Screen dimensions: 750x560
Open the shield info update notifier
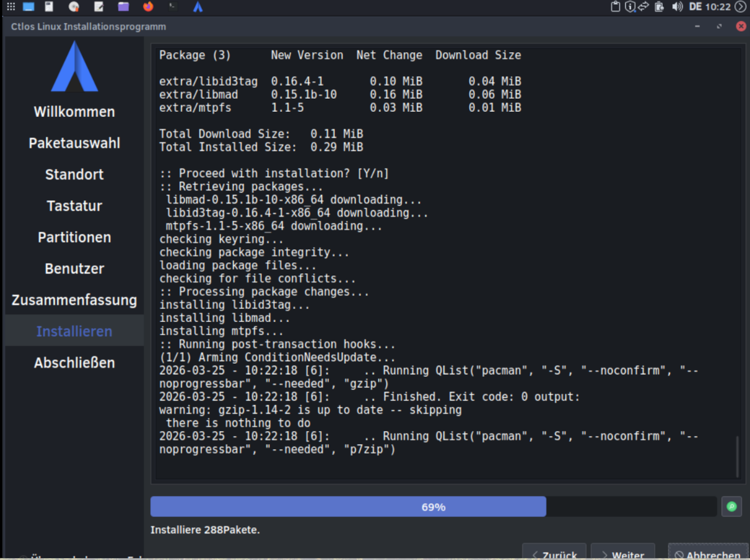coord(630,7)
